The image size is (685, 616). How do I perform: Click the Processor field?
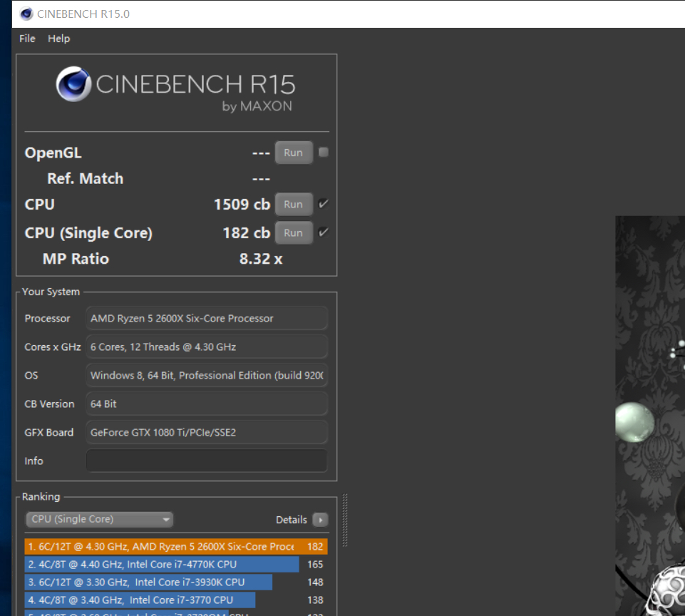pyautogui.click(x=207, y=319)
